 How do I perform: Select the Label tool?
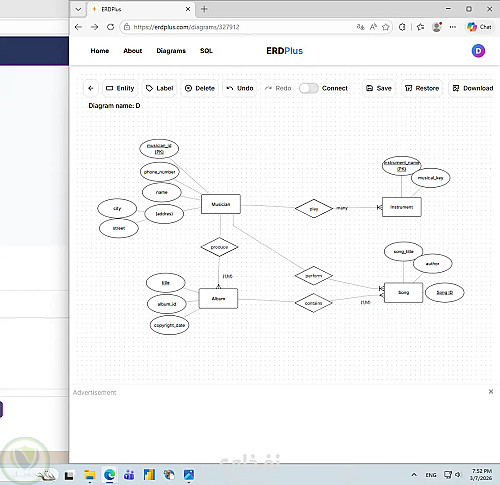[x=159, y=88]
